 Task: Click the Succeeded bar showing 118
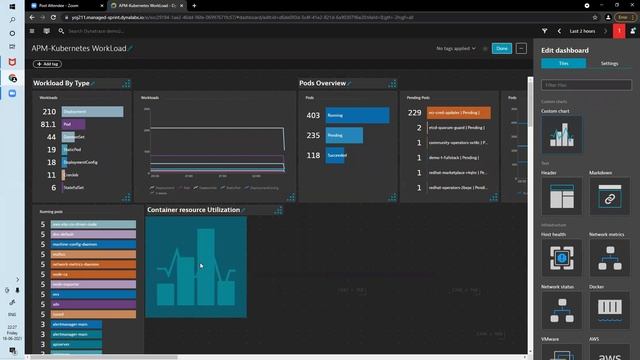tap(335, 156)
